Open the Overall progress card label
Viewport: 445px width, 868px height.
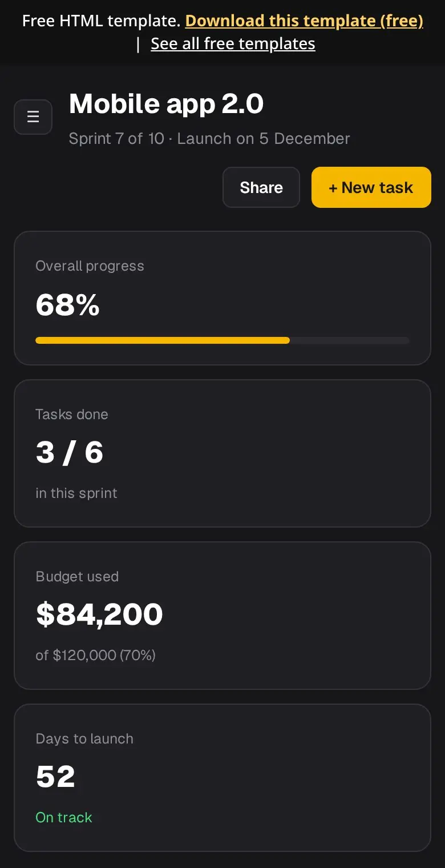(90, 266)
